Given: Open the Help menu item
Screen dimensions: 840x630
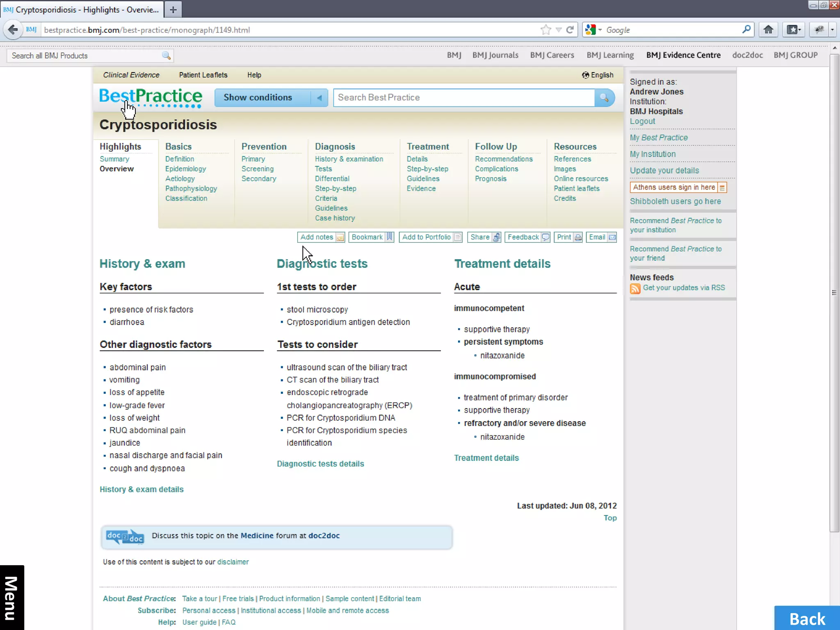Looking at the screenshot, I should tap(254, 75).
